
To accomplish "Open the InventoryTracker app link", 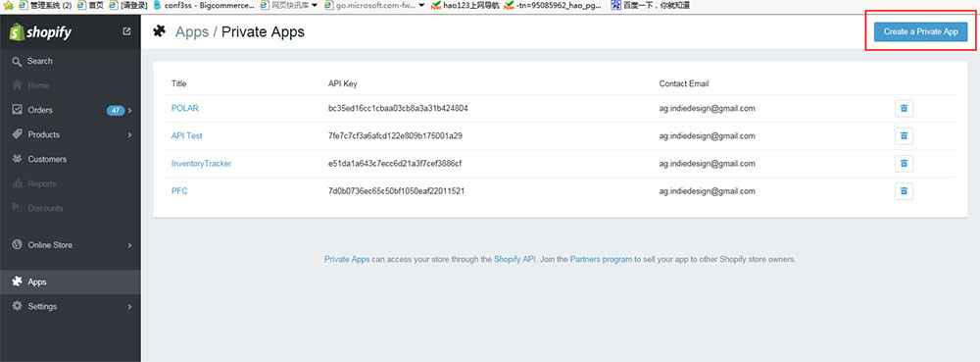I will tap(201, 163).
